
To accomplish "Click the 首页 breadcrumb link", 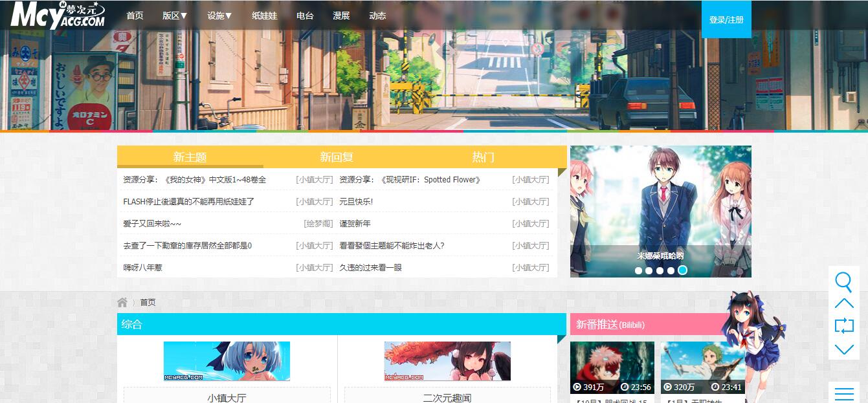I will [x=148, y=302].
